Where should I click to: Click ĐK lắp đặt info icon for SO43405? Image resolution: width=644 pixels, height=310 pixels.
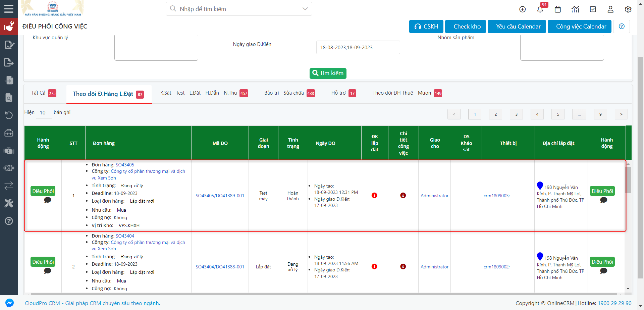click(374, 195)
